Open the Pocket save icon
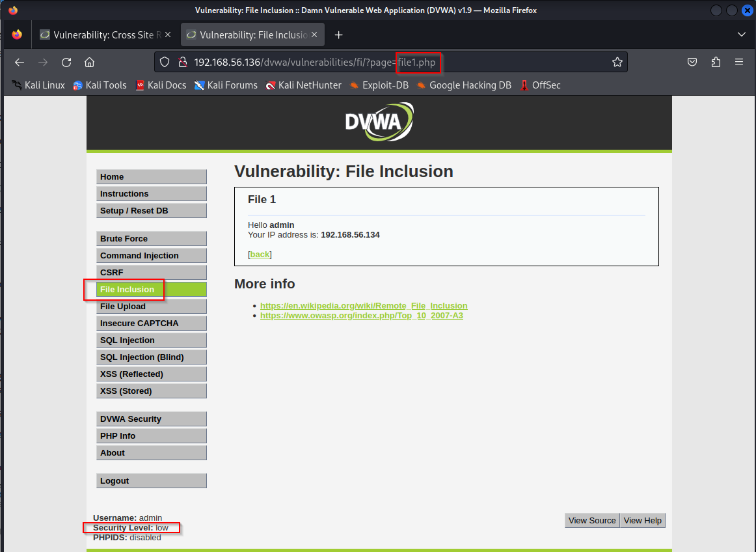This screenshot has height=552, width=756. 692,62
